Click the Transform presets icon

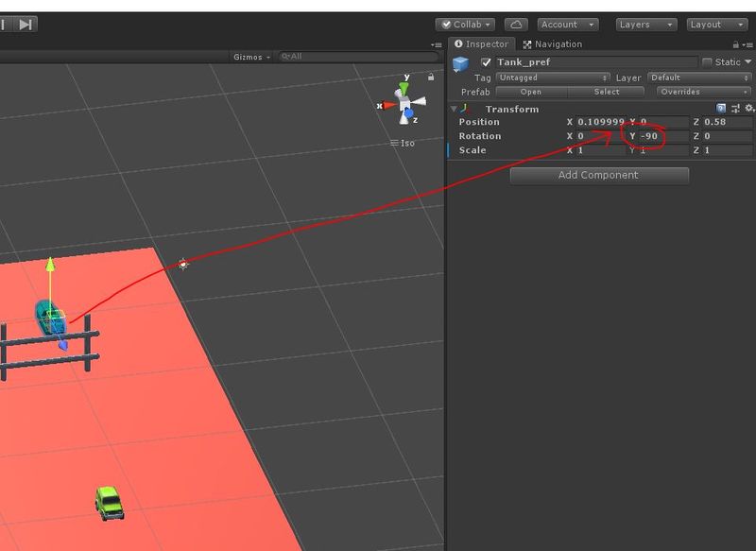coord(735,109)
